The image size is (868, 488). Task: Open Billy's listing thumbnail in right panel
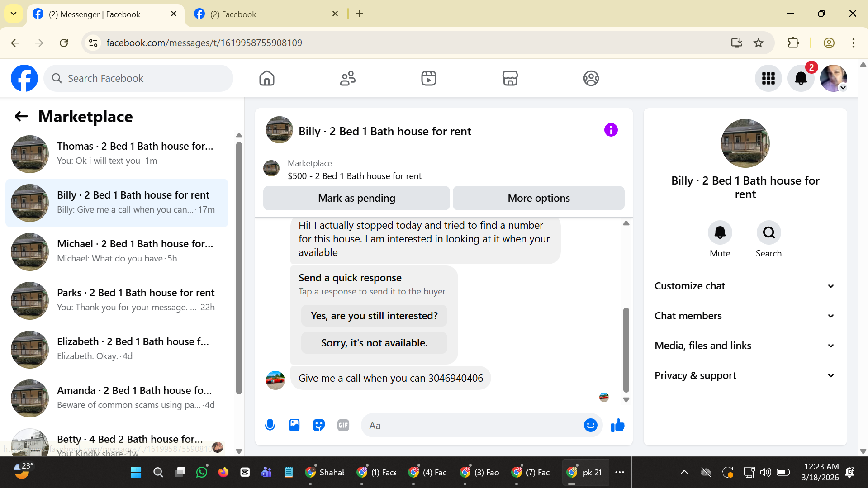click(745, 143)
